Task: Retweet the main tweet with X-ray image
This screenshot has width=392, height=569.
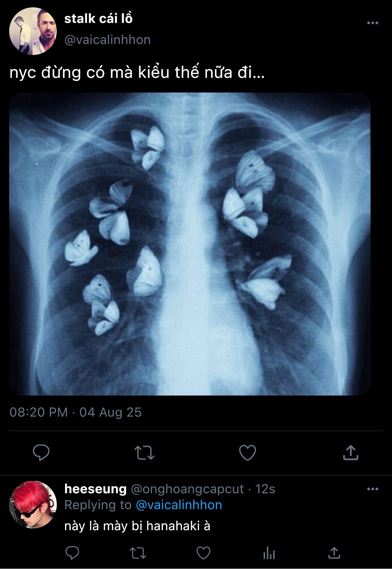Action: pyautogui.click(x=144, y=453)
